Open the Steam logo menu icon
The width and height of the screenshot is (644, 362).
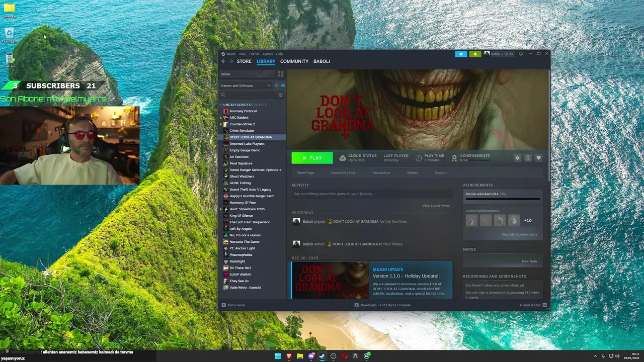click(223, 54)
